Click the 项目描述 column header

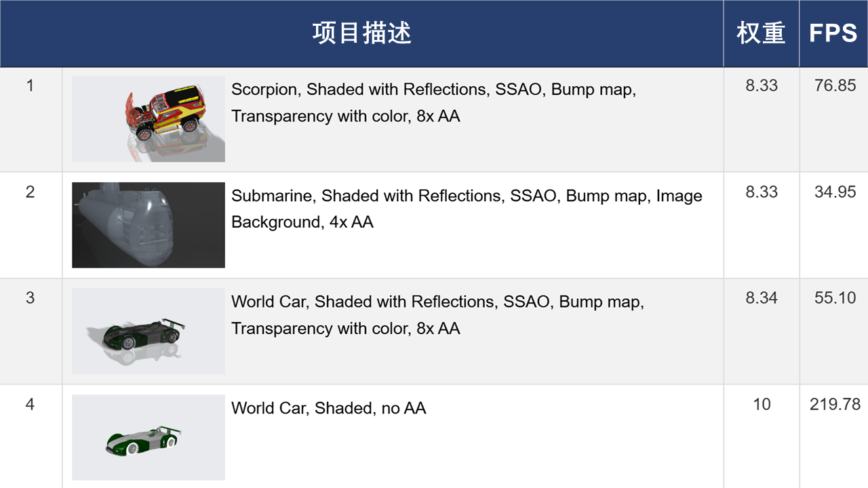click(362, 33)
